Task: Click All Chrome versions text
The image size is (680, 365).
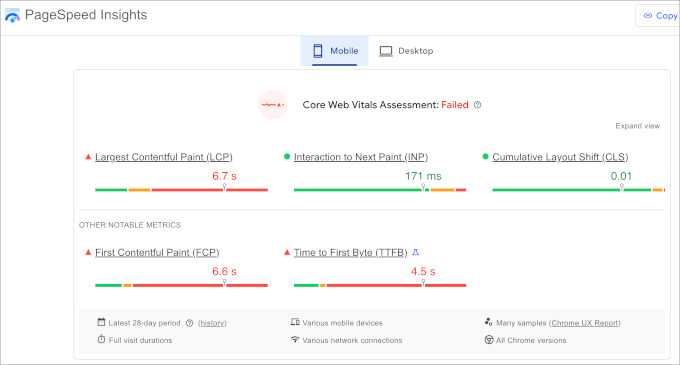Action: click(x=531, y=340)
